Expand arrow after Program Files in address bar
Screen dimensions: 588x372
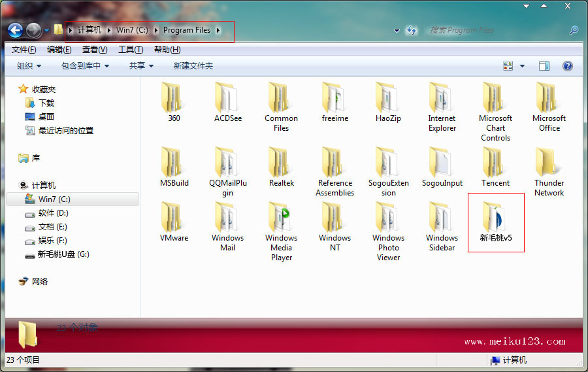click(x=218, y=30)
